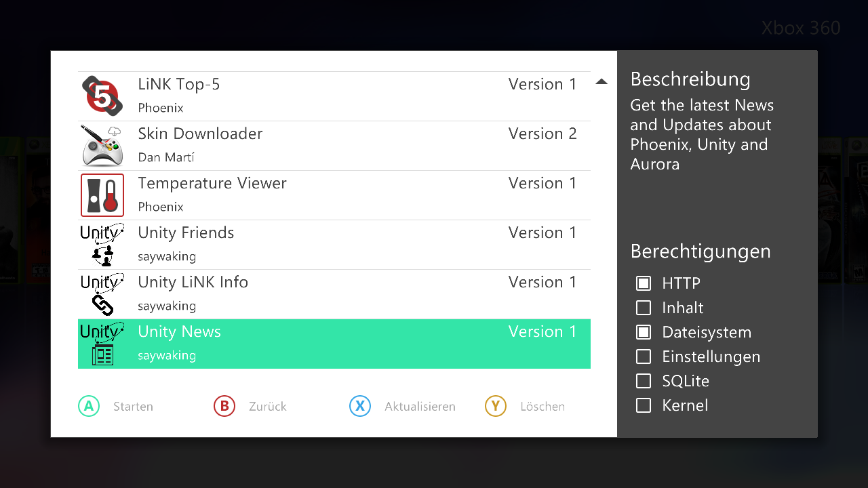This screenshot has width=868, height=488.
Task: Select the highlighted Unity News entry
Action: 334,344
